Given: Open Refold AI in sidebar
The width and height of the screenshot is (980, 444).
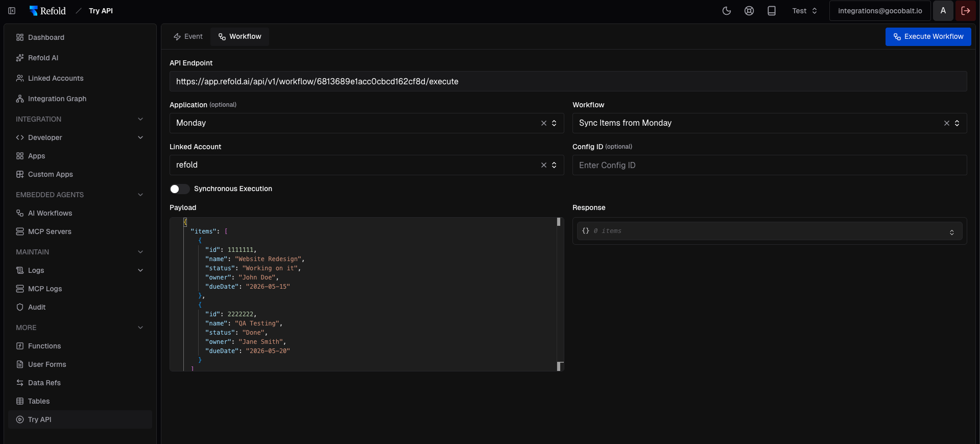Looking at the screenshot, I should pos(80,58).
